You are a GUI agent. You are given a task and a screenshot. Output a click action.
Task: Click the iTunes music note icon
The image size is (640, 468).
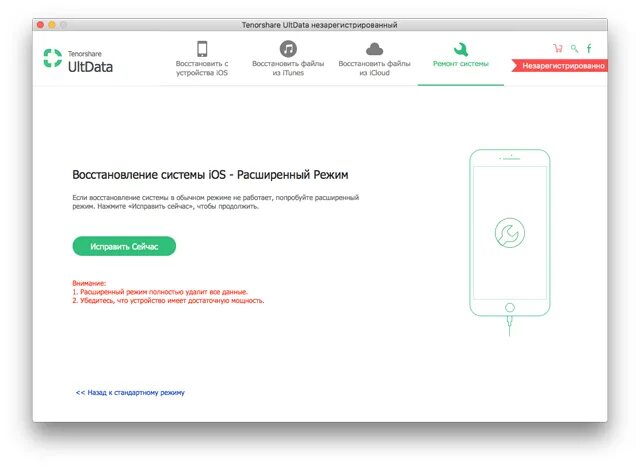tap(288, 49)
